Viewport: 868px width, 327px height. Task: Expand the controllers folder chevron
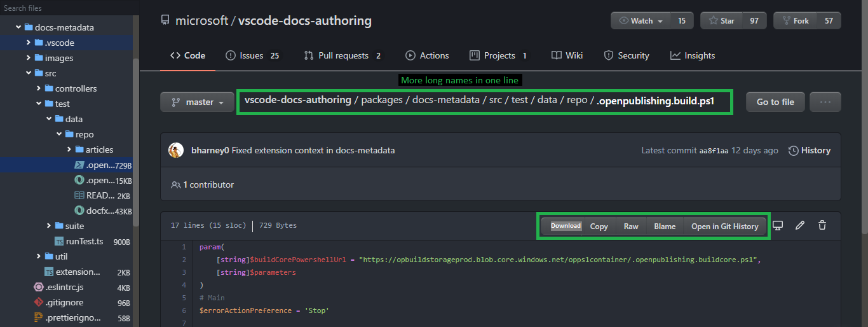[39, 88]
